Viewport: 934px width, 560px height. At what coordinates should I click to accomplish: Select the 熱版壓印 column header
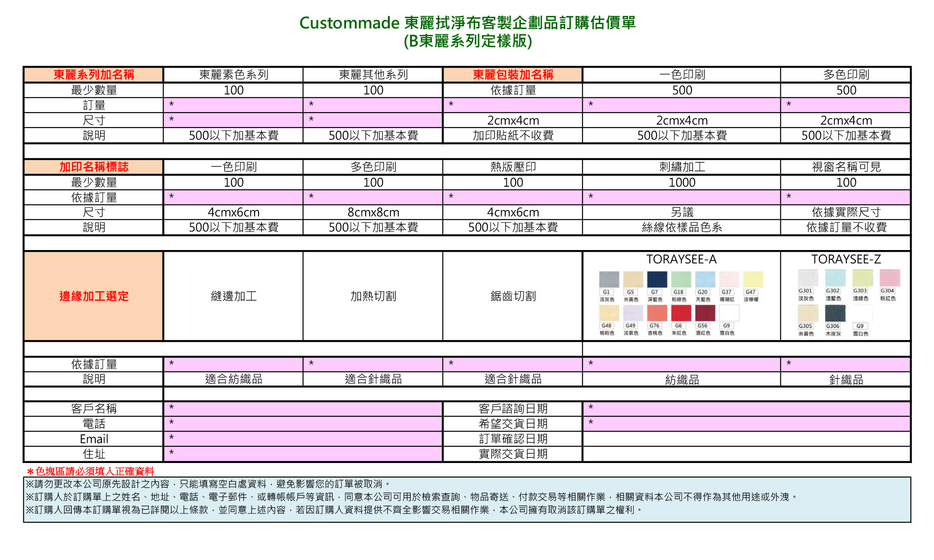click(513, 167)
